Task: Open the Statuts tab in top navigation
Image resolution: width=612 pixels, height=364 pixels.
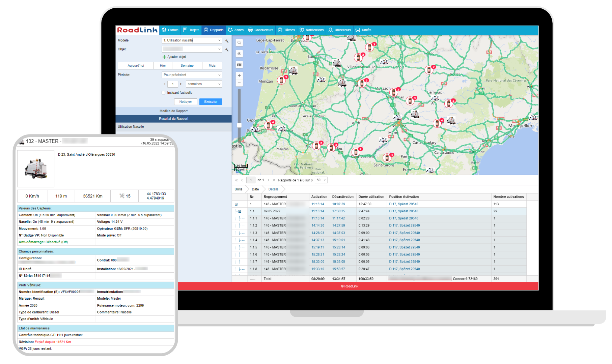Action: click(170, 30)
